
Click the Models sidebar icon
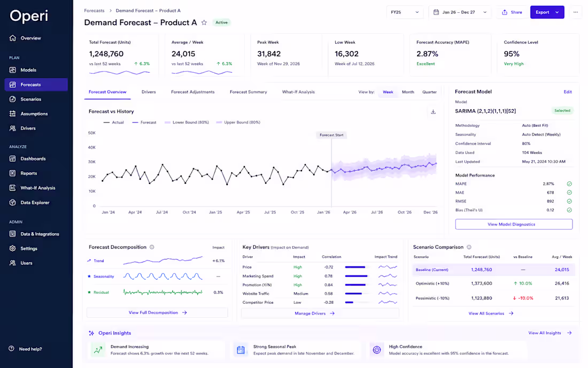pos(13,70)
